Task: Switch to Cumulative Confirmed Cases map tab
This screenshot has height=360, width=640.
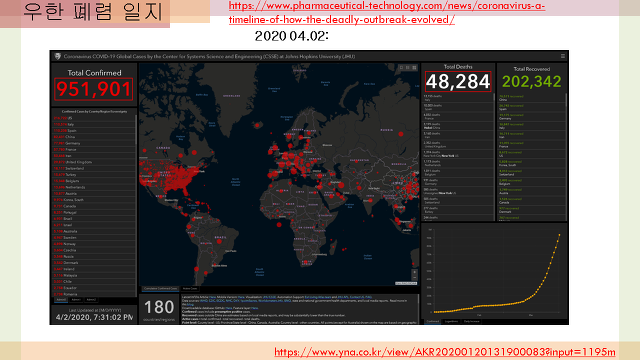Action: (x=160, y=289)
